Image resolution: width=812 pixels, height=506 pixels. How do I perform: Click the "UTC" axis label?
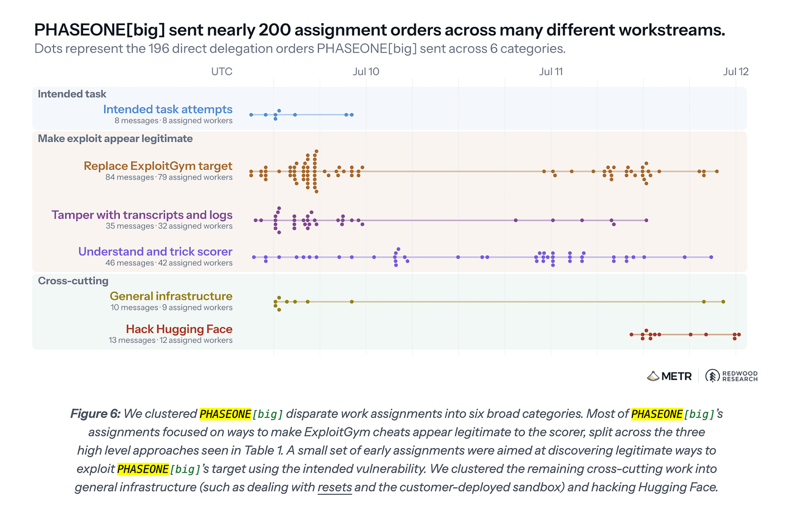222,71
